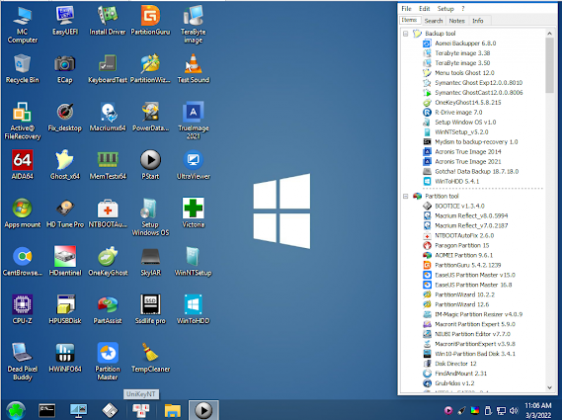Launch the Victoria green cross icon

[x=193, y=213]
